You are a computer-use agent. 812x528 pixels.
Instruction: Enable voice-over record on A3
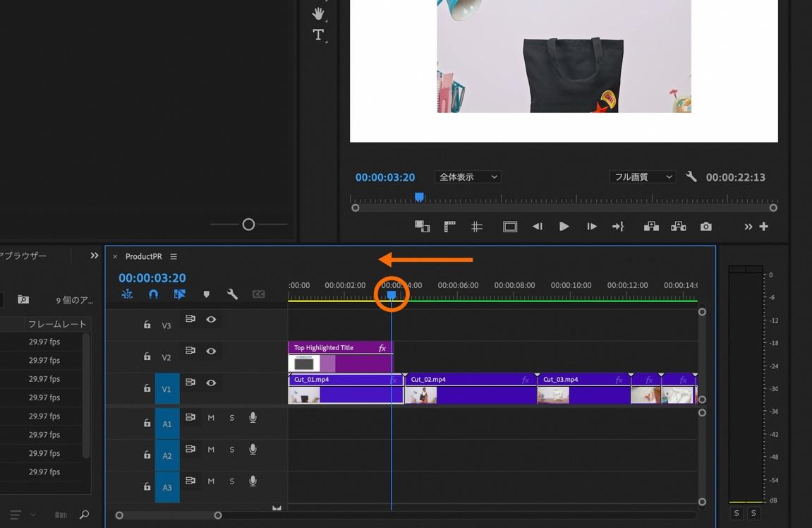pos(253,481)
